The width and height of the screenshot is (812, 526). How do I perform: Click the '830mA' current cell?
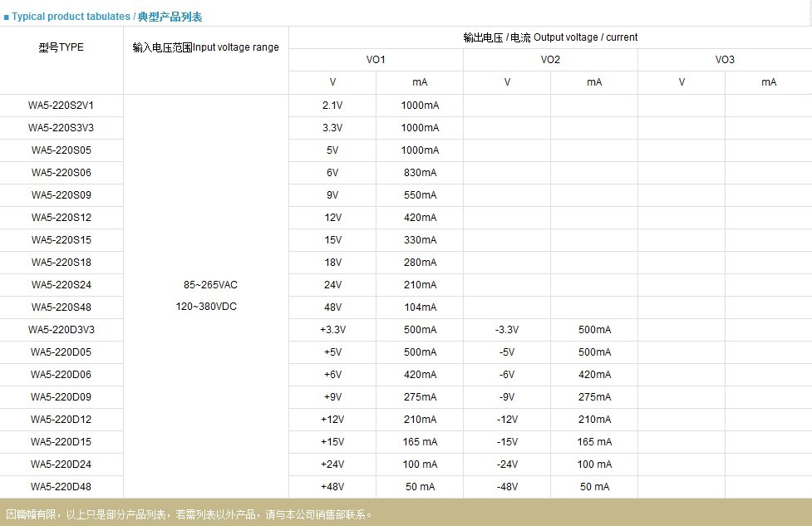click(420, 172)
